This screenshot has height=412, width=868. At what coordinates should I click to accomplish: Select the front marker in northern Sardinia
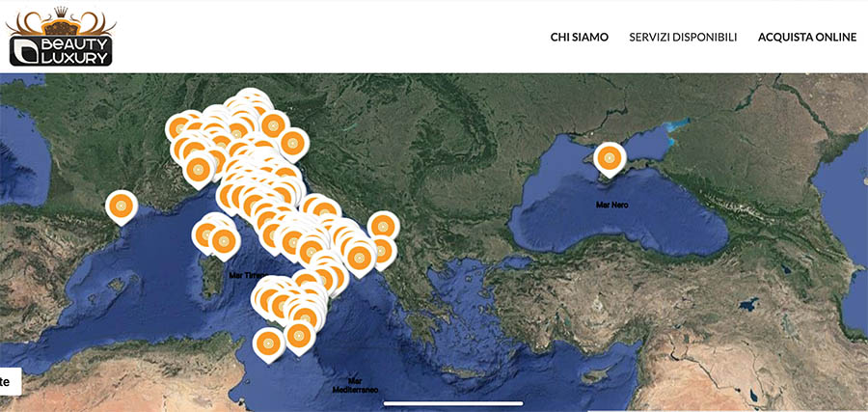tap(224, 241)
